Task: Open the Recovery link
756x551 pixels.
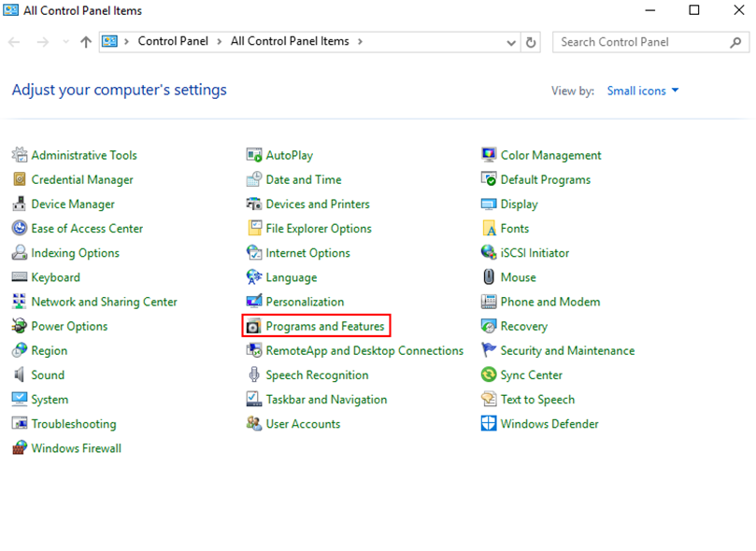Action: coord(523,326)
